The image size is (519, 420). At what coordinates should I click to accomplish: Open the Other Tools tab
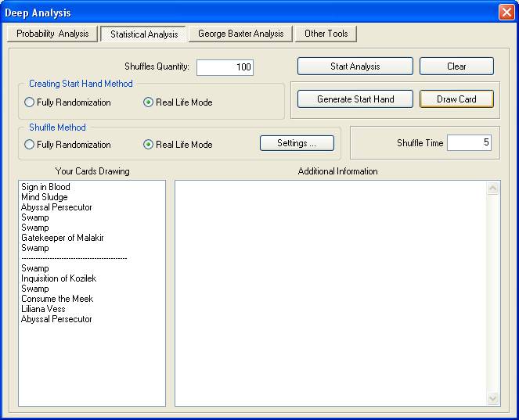326,34
